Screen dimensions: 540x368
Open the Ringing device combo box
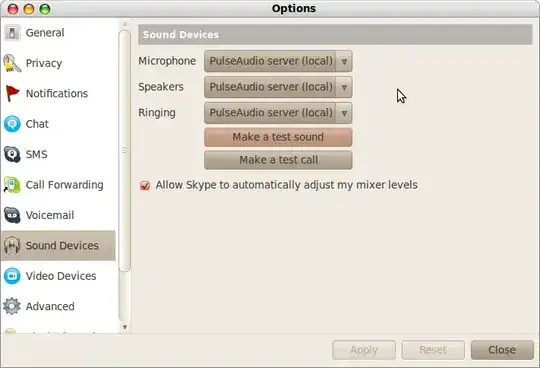pyautogui.click(x=278, y=113)
